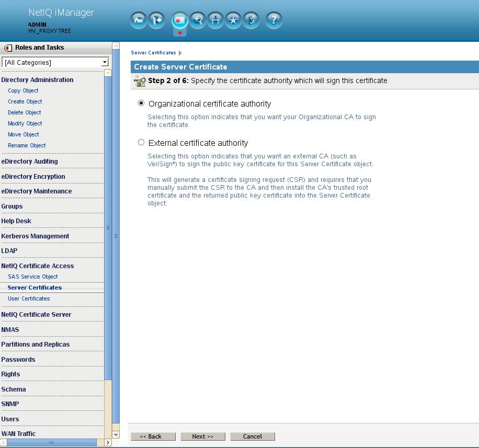Expand the Groups category
Screen dimensions: 479x448
coord(12,206)
